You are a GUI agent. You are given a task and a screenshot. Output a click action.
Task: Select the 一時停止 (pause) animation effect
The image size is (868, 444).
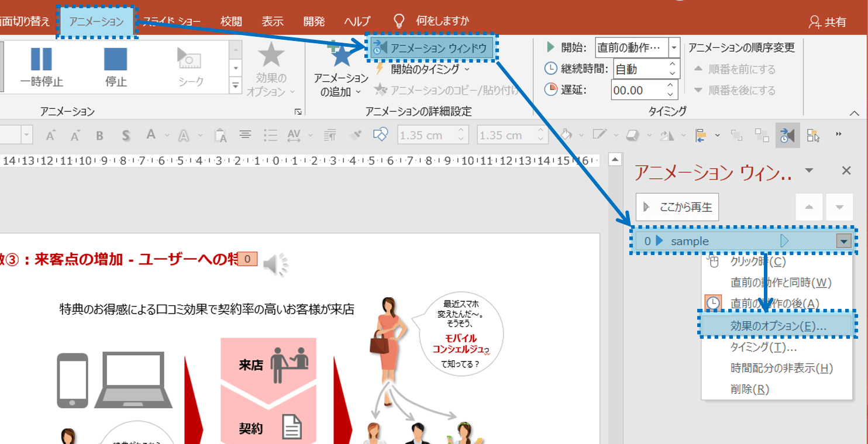[x=41, y=67]
